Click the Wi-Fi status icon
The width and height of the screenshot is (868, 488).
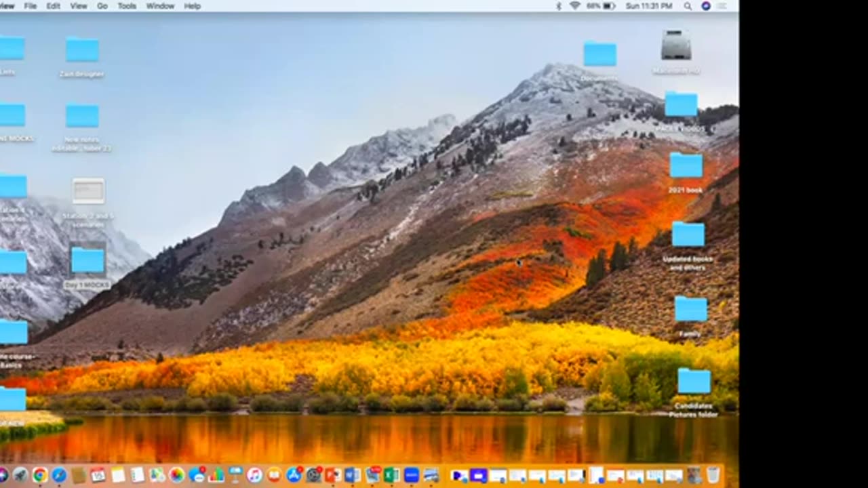point(575,5)
